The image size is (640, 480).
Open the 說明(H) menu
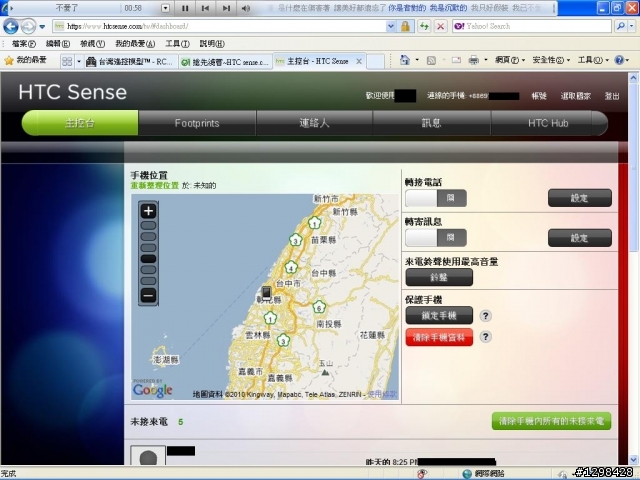point(212,44)
